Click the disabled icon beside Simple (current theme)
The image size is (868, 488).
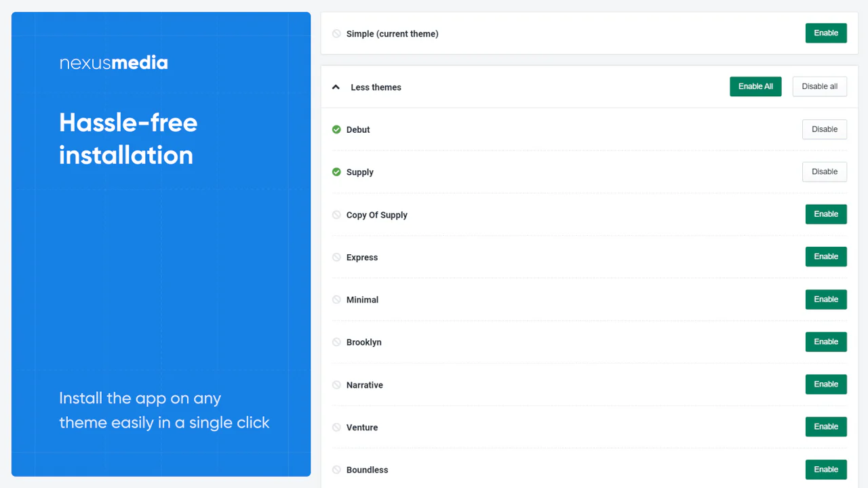[x=336, y=34]
